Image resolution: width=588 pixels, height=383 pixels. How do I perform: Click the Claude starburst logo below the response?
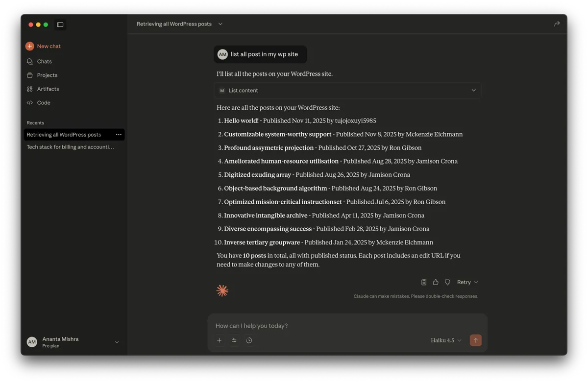[222, 291]
